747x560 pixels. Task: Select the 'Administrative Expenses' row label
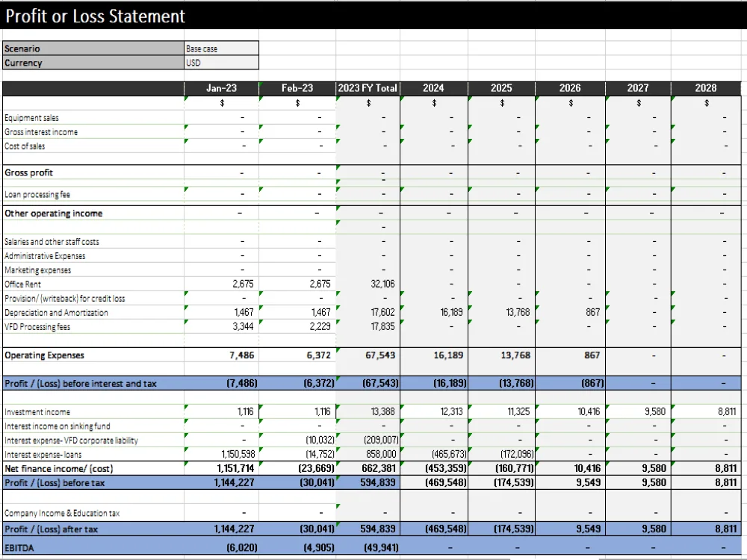[45, 255]
